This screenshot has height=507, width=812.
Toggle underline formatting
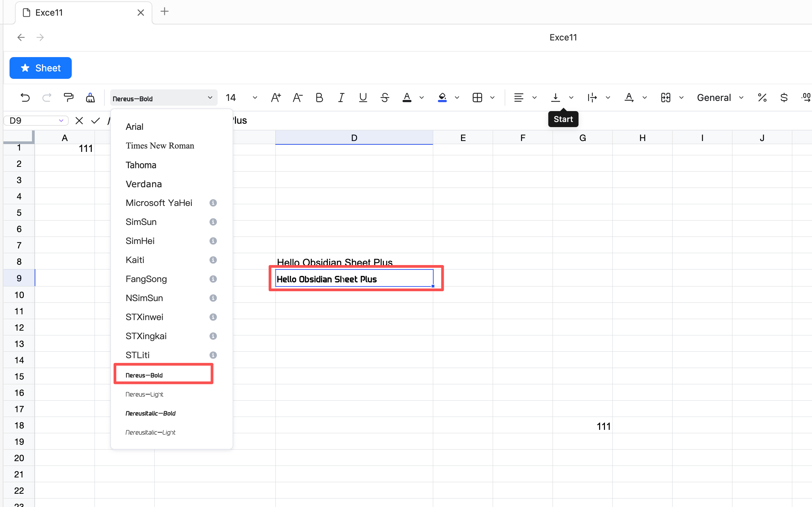coord(363,98)
